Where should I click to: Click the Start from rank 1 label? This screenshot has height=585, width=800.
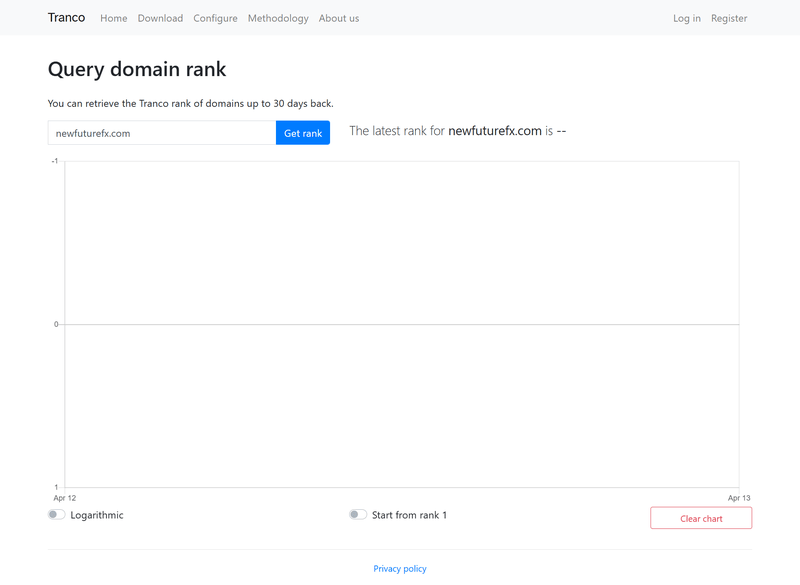pyautogui.click(x=409, y=515)
